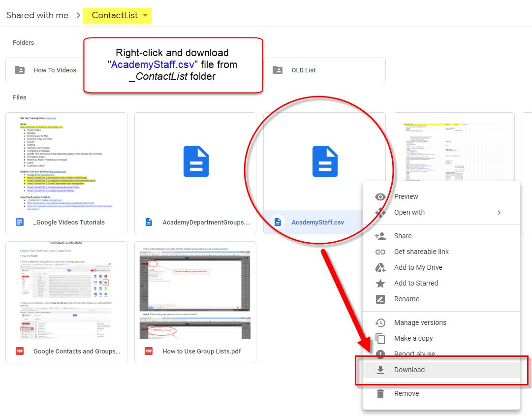Select the _Google Videos Tutorials file name
The height and width of the screenshot is (416, 532).
[69, 222]
